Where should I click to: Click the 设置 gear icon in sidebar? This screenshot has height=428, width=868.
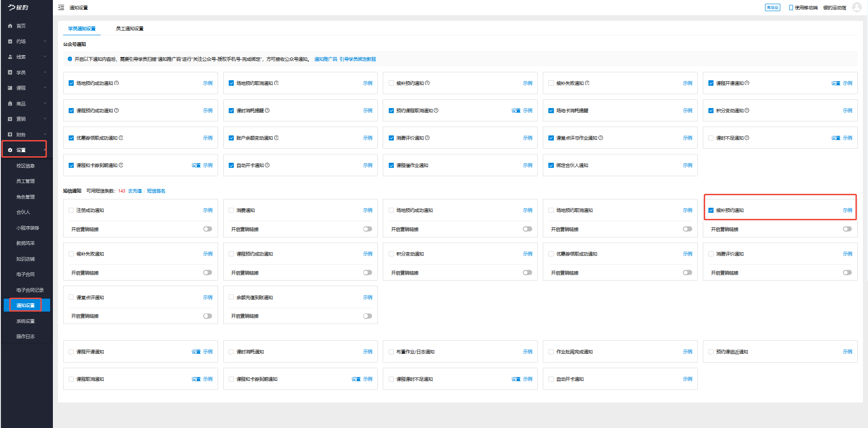click(10, 150)
